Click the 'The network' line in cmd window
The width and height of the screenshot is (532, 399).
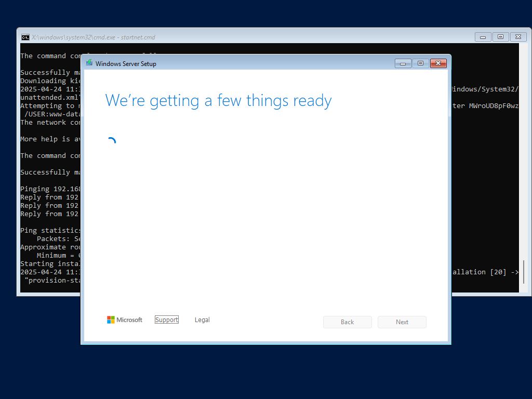(50, 123)
